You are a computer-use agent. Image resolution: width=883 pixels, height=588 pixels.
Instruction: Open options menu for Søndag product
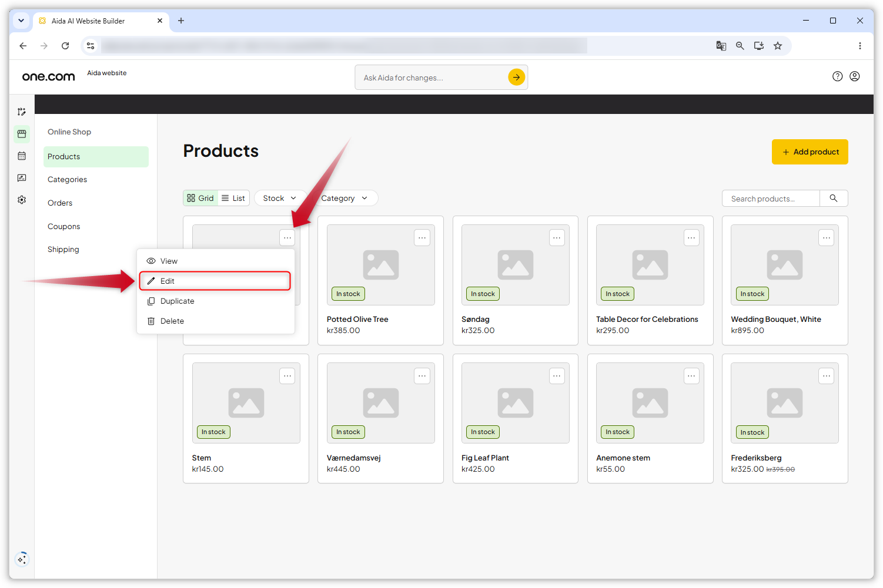click(557, 238)
